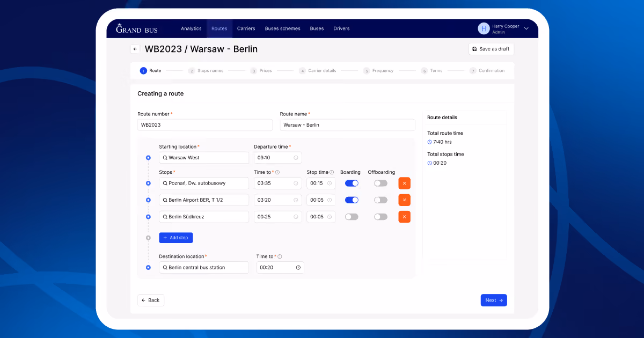Click the Add stop button

[x=176, y=238]
